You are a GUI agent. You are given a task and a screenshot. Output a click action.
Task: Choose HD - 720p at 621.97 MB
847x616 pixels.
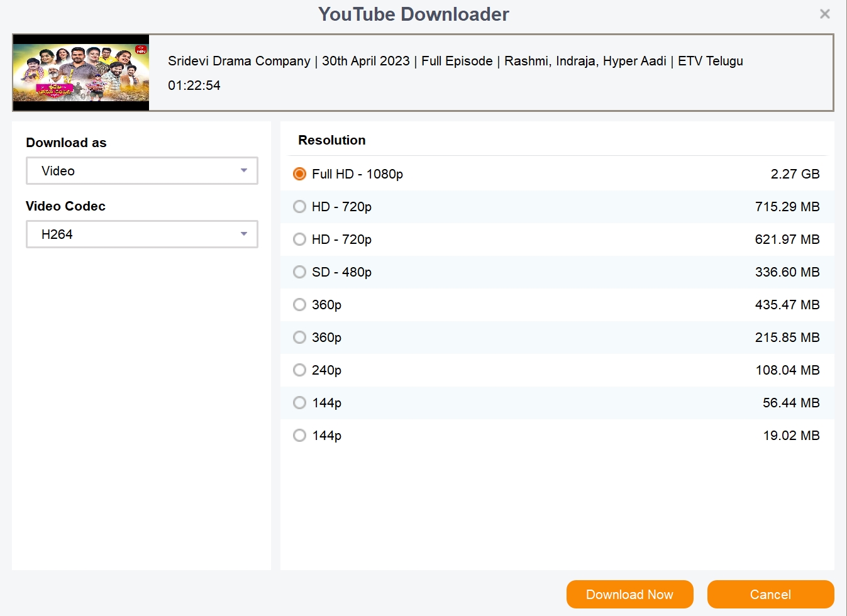click(300, 239)
